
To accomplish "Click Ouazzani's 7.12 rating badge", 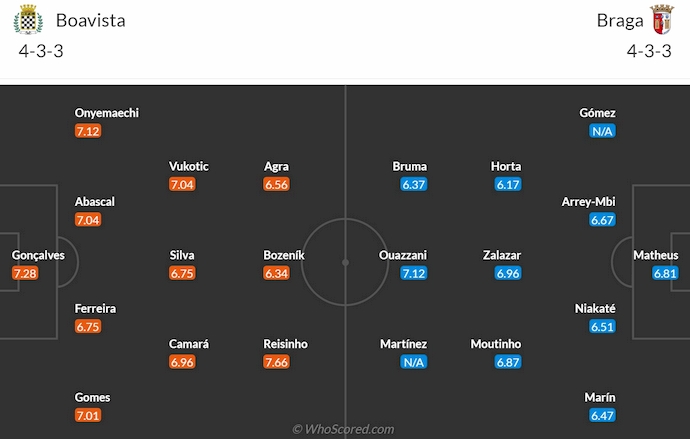I will (414, 273).
